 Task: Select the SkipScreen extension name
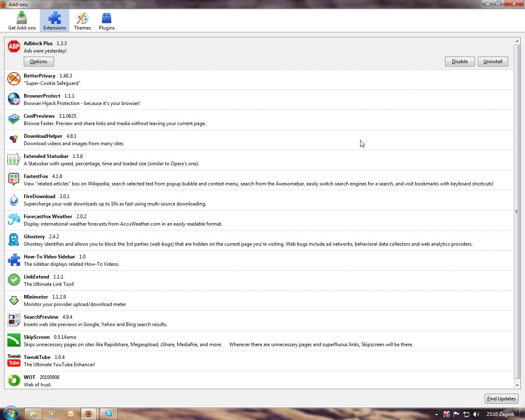click(37, 337)
